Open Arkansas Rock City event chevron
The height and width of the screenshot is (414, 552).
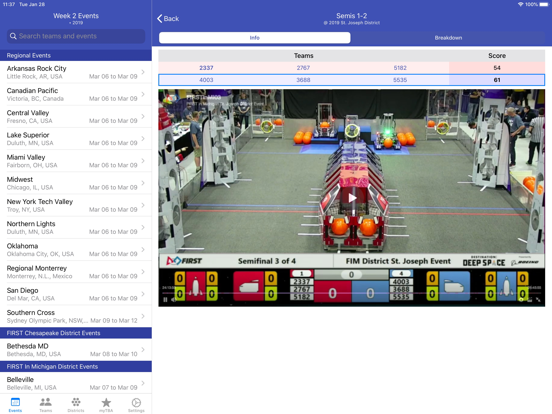point(143,72)
